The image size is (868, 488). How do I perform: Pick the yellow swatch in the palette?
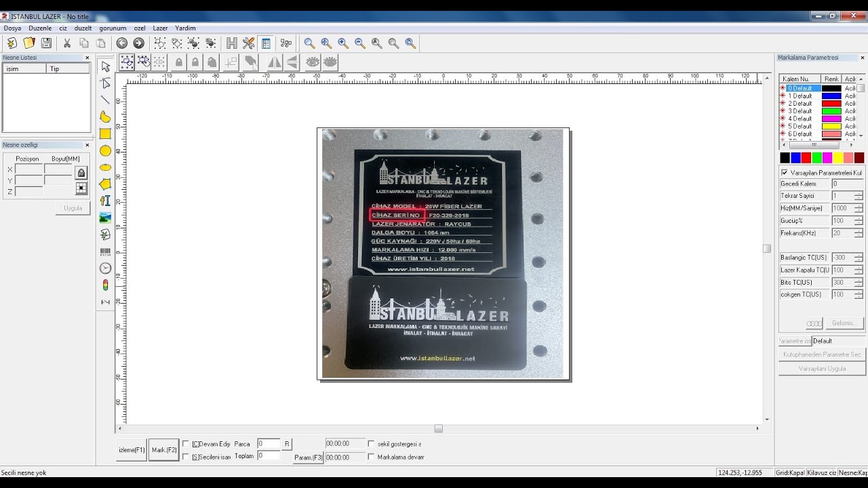click(x=838, y=158)
